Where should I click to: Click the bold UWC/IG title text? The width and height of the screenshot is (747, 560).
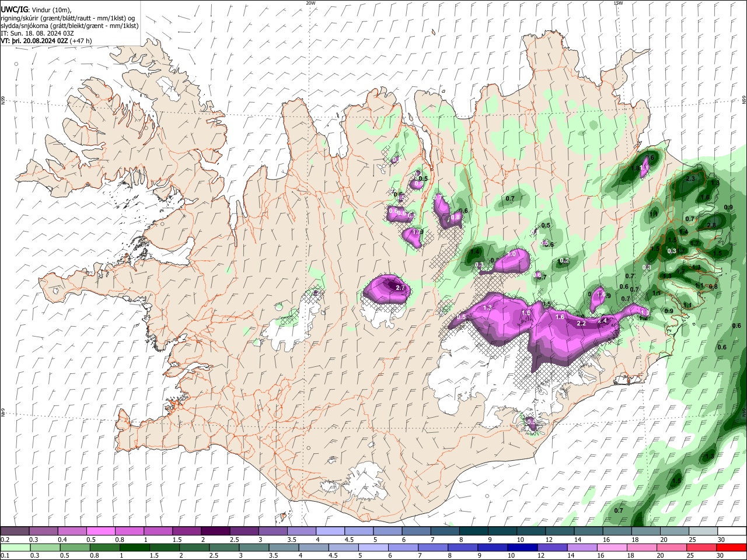14,9
